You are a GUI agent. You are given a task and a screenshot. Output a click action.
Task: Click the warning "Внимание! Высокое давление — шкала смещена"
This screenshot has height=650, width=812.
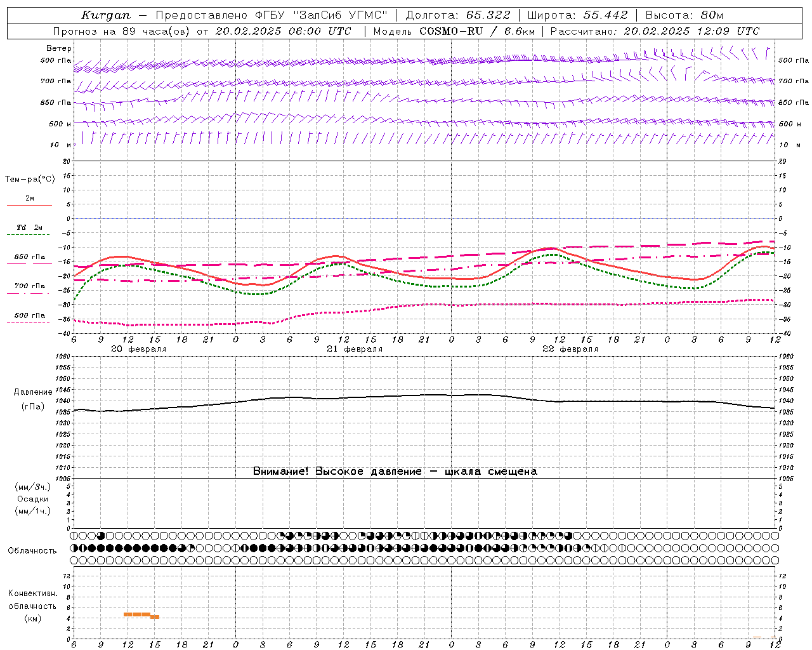pyautogui.click(x=395, y=472)
